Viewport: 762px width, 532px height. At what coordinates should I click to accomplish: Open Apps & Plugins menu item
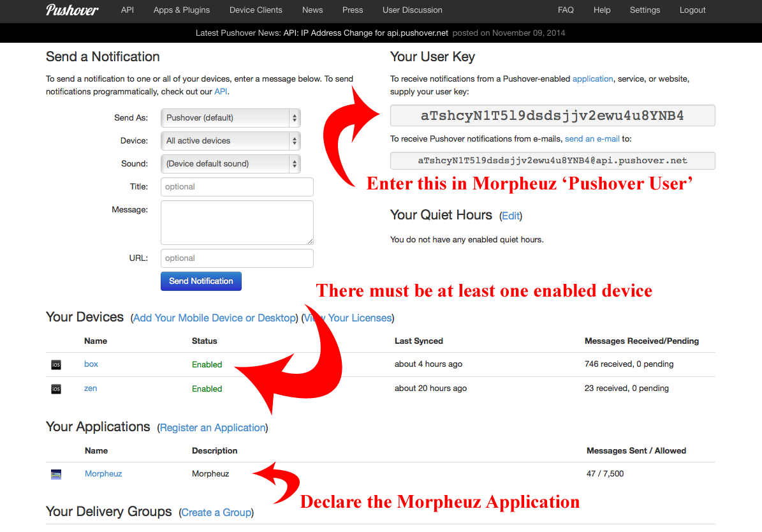[182, 10]
